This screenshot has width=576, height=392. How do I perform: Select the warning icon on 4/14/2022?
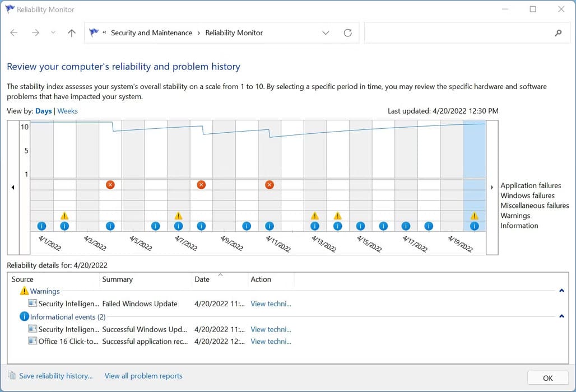coord(338,216)
